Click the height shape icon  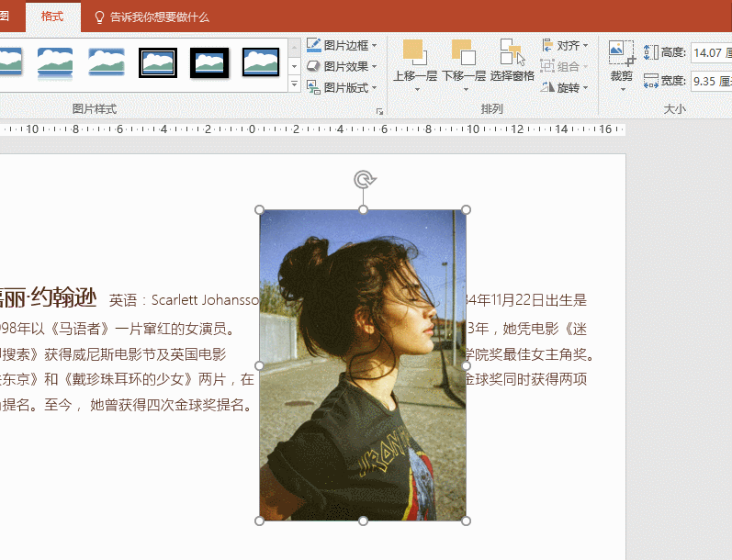click(x=651, y=52)
